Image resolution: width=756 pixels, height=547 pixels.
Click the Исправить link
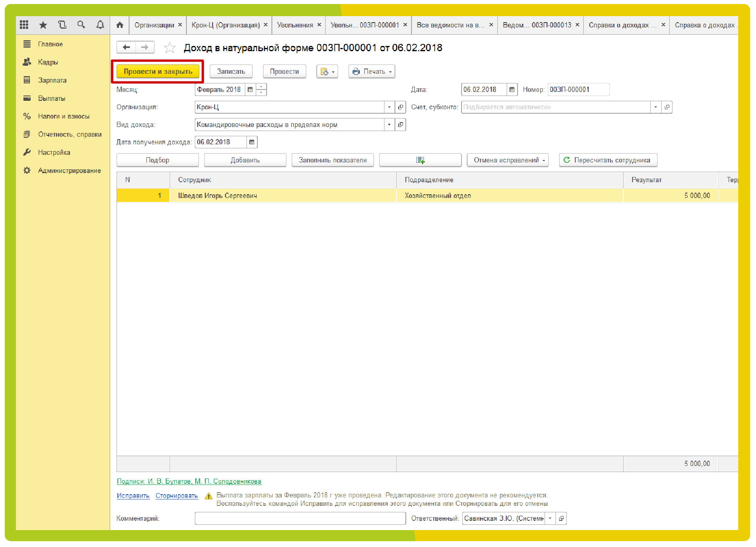pos(133,496)
